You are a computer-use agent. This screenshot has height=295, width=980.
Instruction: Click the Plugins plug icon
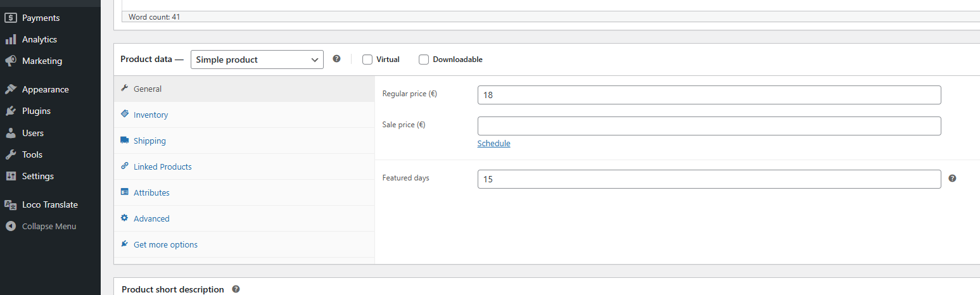10,111
